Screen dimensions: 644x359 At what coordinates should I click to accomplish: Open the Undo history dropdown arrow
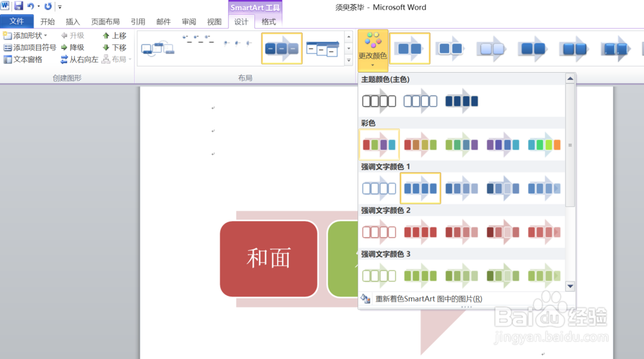coord(39,6)
